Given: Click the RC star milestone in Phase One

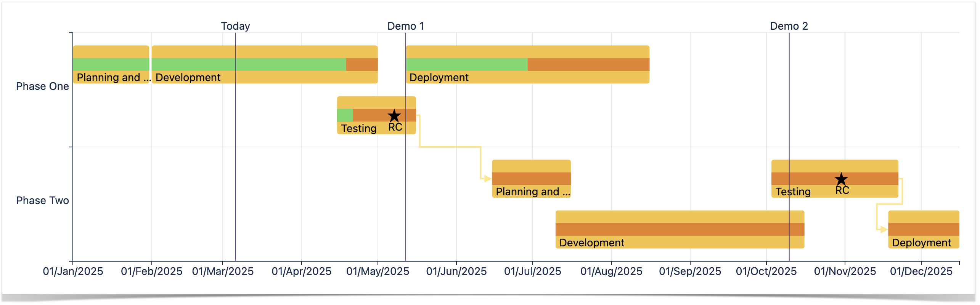Looking at the screenshot, I should point(394,115).
